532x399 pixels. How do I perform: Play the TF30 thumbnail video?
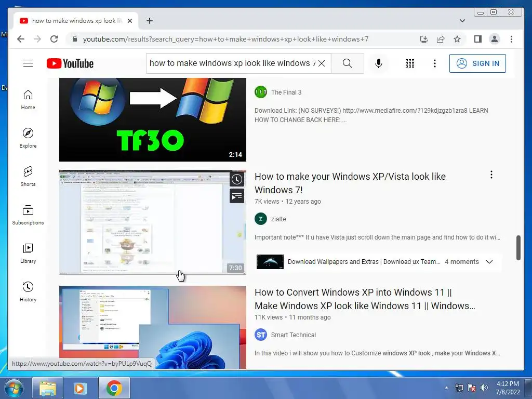pyautogui.click(x=152, y=119)
